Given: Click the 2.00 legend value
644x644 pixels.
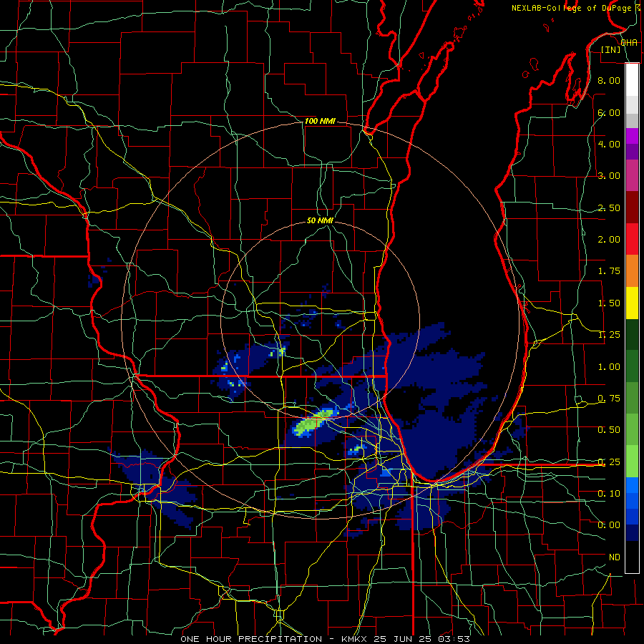Looking at the screenshot, I should pyautogui.click(x=609, y=240).
